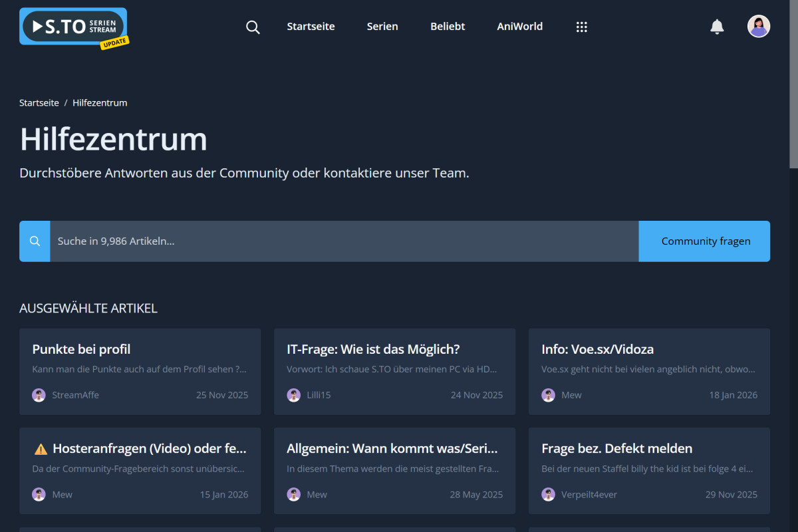Click warning icon on Hosteranfragen article
Viewport: 798px width, 532px height.
tap(41, 449)
